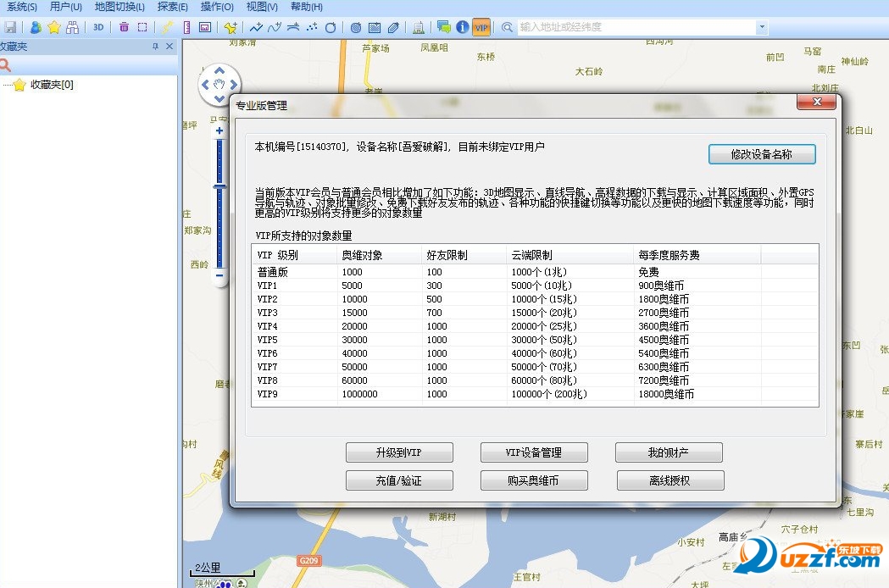Click the 离线授权 button

tap(670, 480)
